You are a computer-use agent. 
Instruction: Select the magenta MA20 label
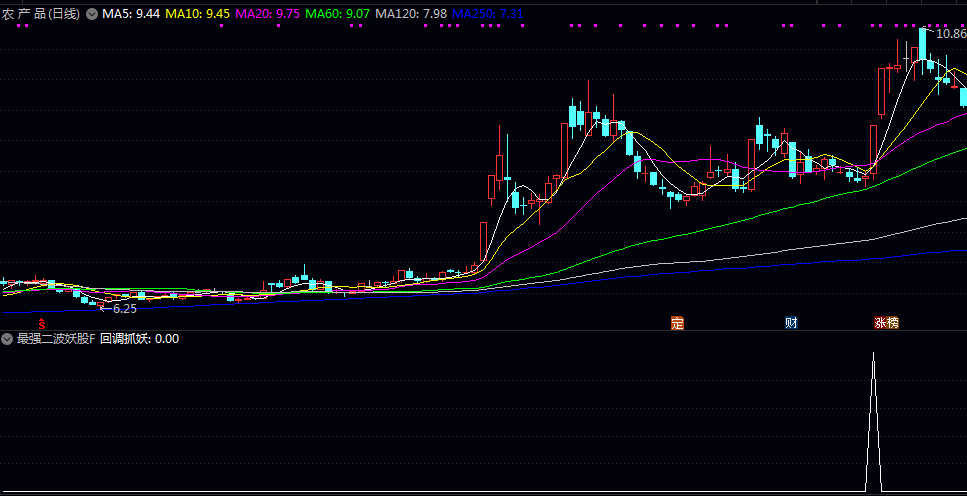point(267,14)
